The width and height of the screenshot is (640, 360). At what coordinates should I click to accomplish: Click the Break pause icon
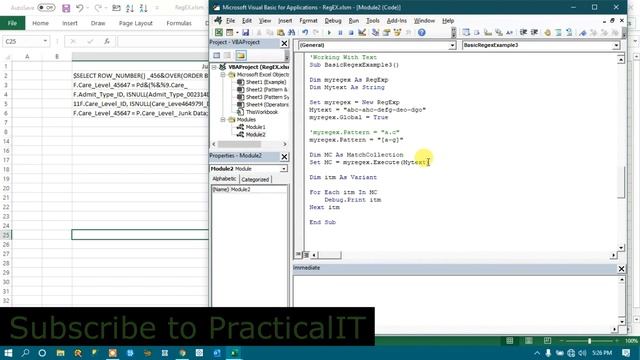[x=340, y=32]
